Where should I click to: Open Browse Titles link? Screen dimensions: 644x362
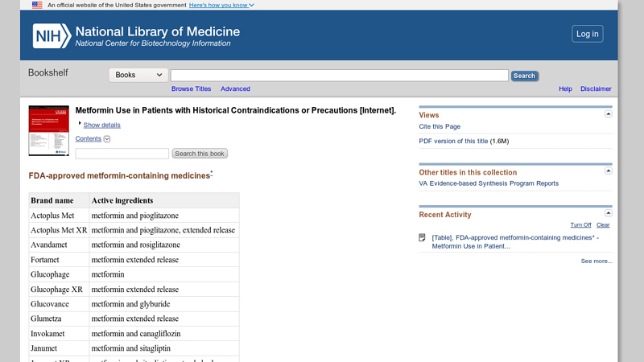click(x=191, y=88)
